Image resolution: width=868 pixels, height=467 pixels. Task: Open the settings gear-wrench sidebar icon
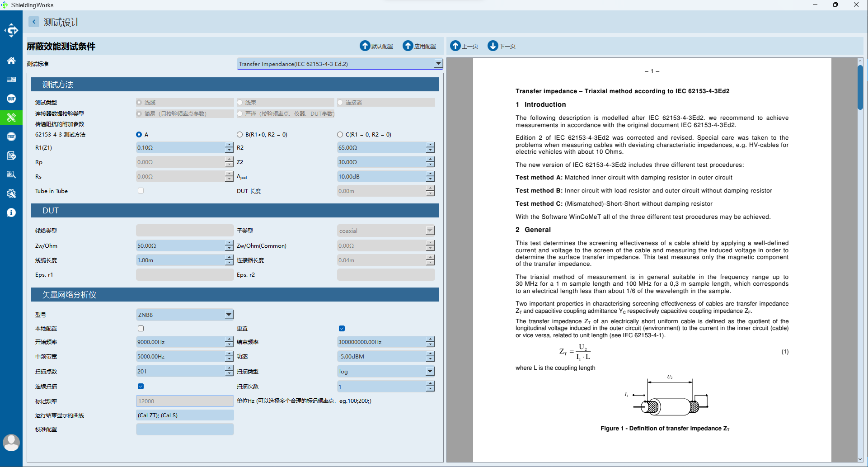point(11,193)
